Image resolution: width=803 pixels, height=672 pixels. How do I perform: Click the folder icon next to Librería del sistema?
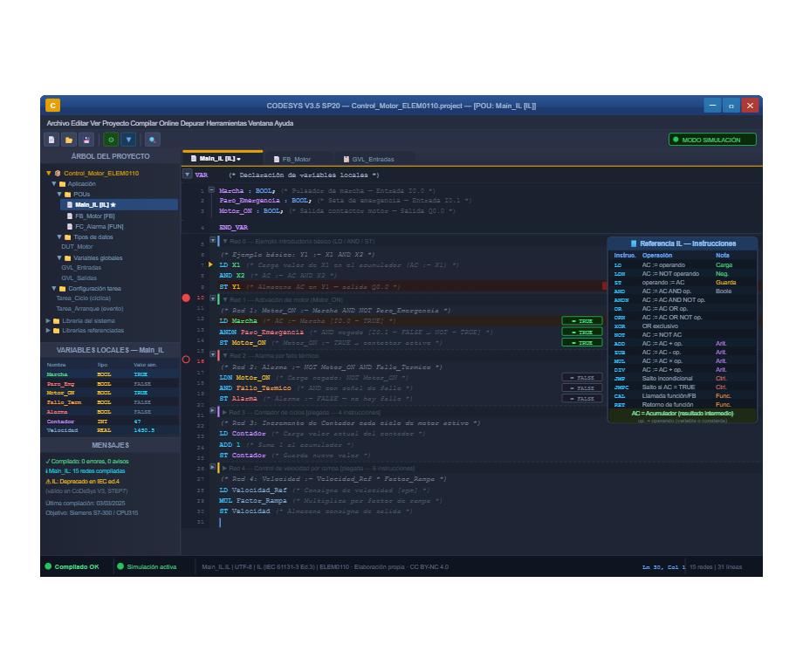pos(57,321)
